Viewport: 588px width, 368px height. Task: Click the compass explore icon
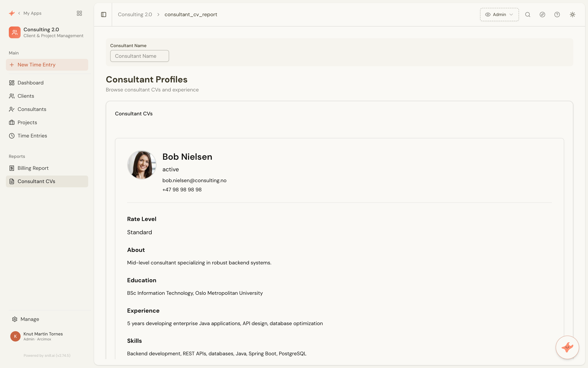click(x=542, y=15)
